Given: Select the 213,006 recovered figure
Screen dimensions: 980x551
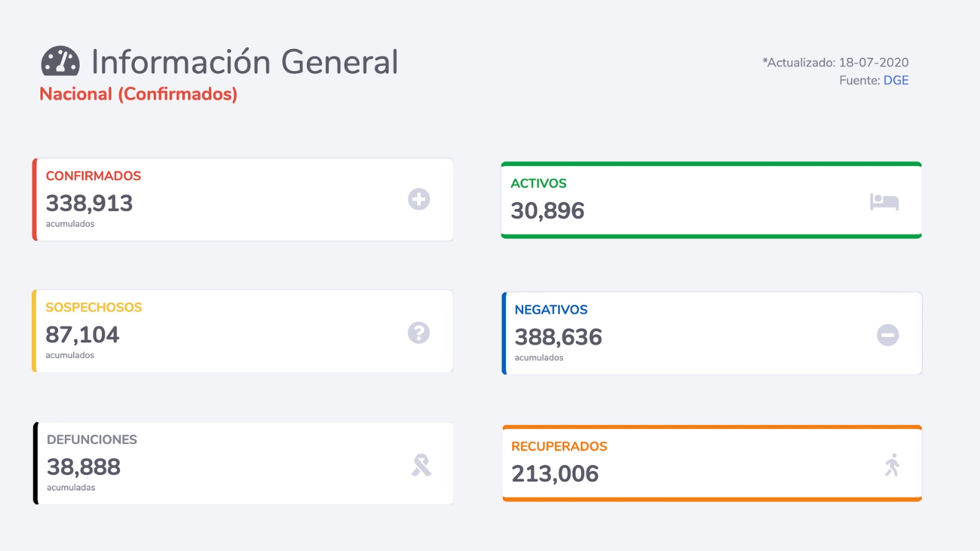Looking at the screenshot, I should (x=555, y=474).
